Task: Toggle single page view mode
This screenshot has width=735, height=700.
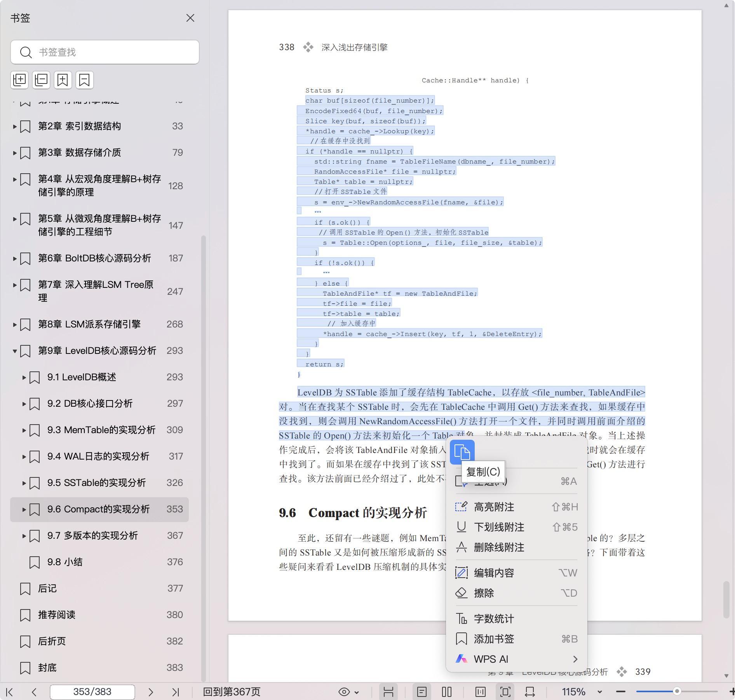Action: coord(422,692)
